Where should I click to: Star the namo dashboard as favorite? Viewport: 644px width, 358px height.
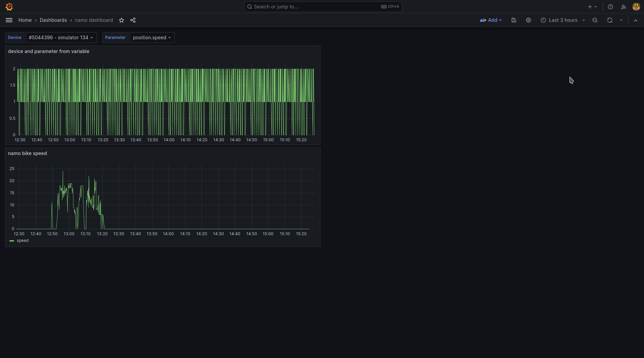(x=121, y=20)
